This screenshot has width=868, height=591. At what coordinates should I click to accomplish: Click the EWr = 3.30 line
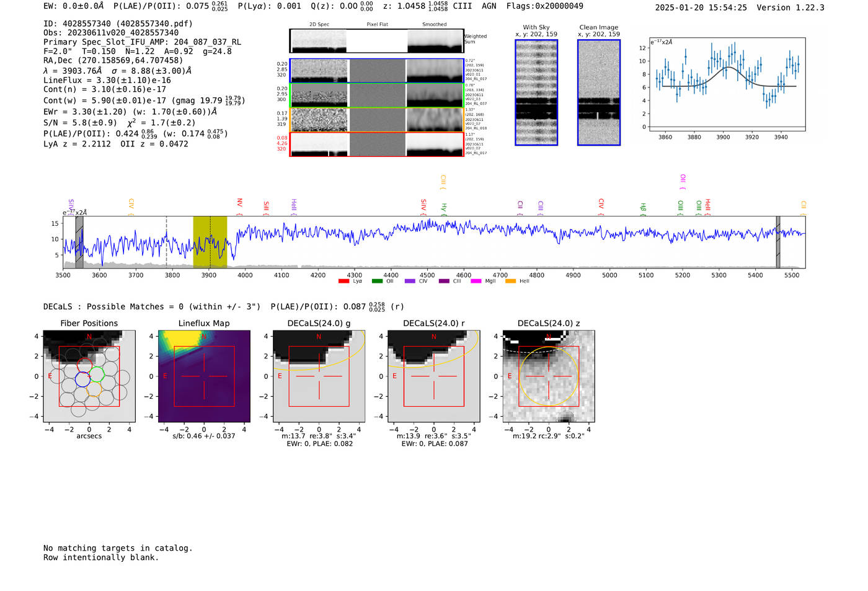tap(130, 112)
